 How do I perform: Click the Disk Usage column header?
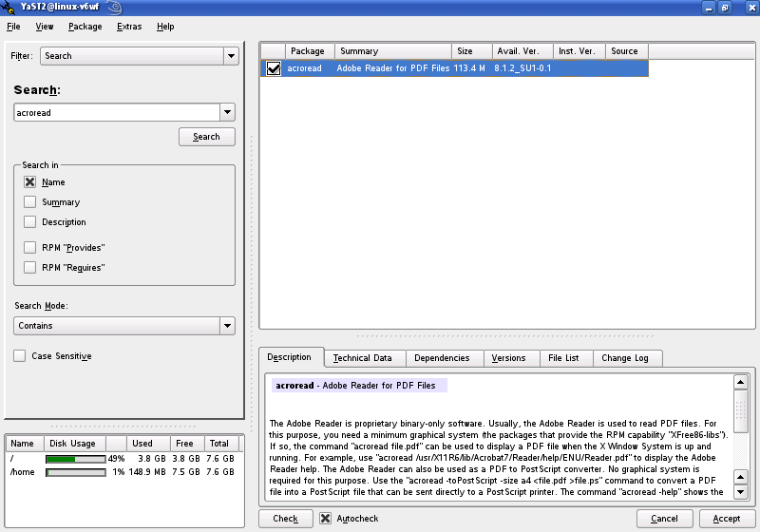pyautogui.click(x=75, y=444)
